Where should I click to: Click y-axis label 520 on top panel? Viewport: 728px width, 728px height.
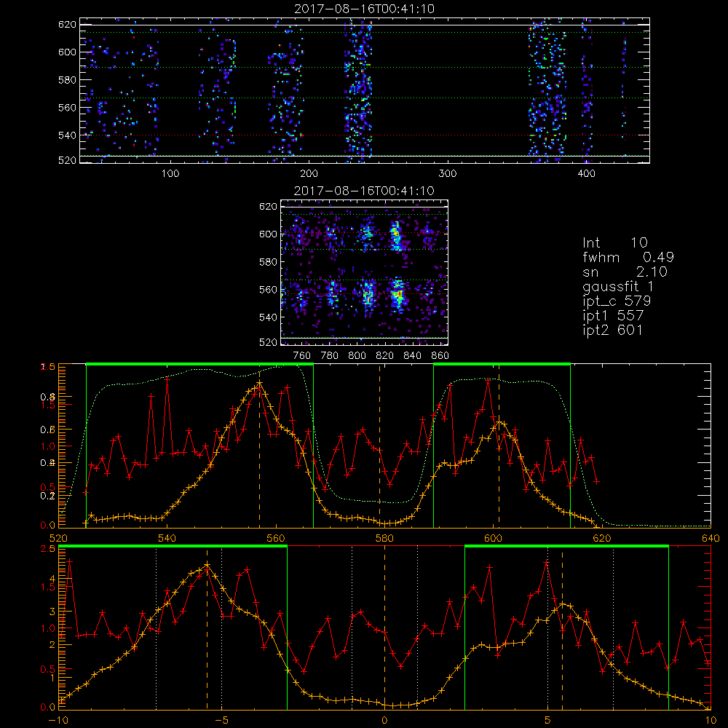coord(67,160)
